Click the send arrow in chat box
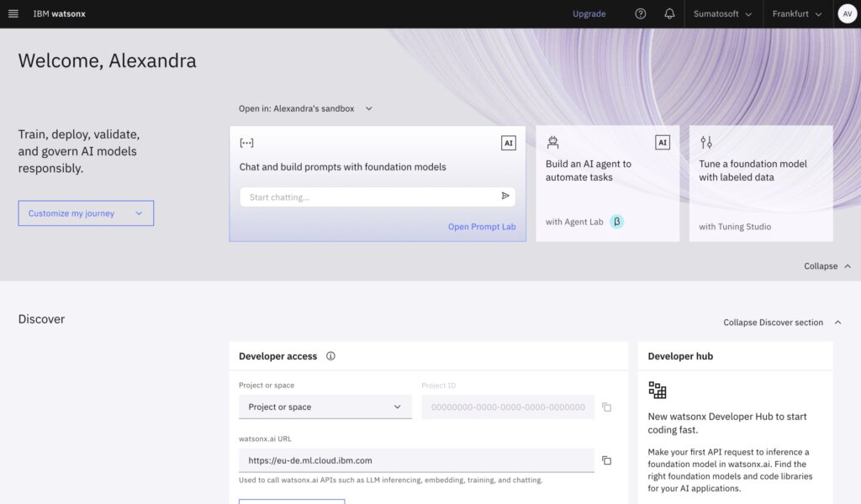The image size is (861, 504). tap(505, 196)
